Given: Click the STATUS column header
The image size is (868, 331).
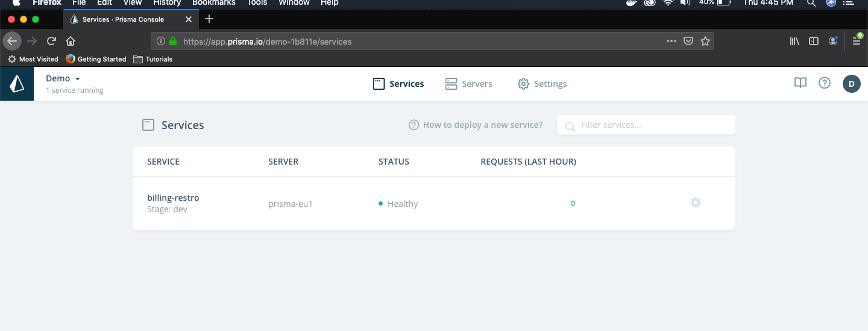Looking at the screenshot, I should [394, 162].
